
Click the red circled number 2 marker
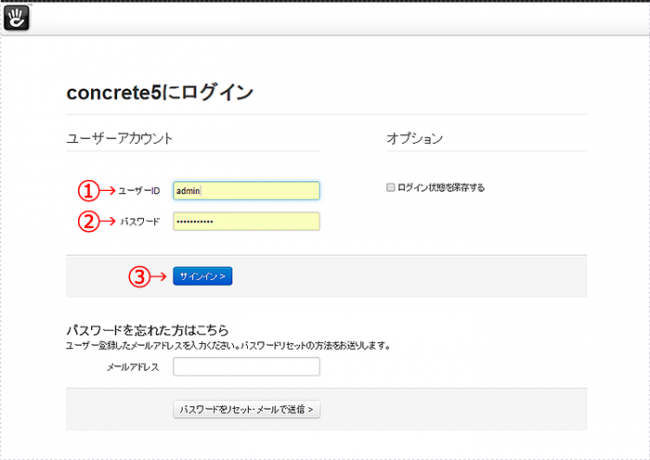[88, 221]
